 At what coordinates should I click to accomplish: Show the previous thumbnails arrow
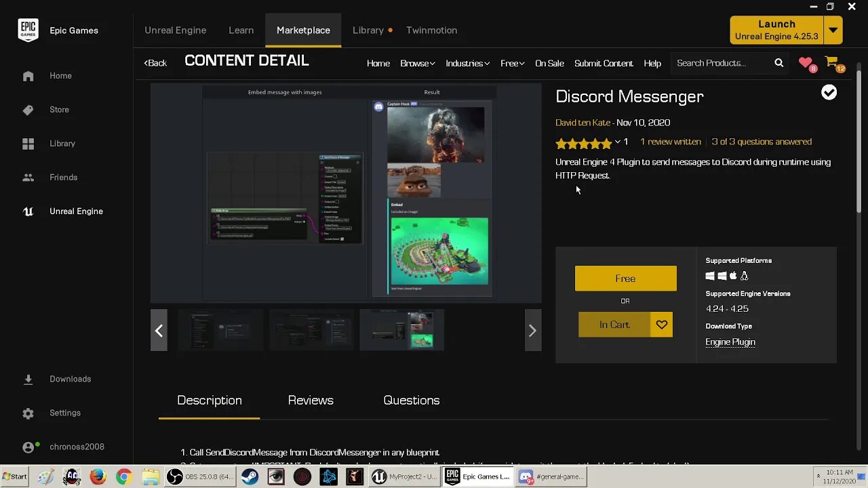(159, 330)
